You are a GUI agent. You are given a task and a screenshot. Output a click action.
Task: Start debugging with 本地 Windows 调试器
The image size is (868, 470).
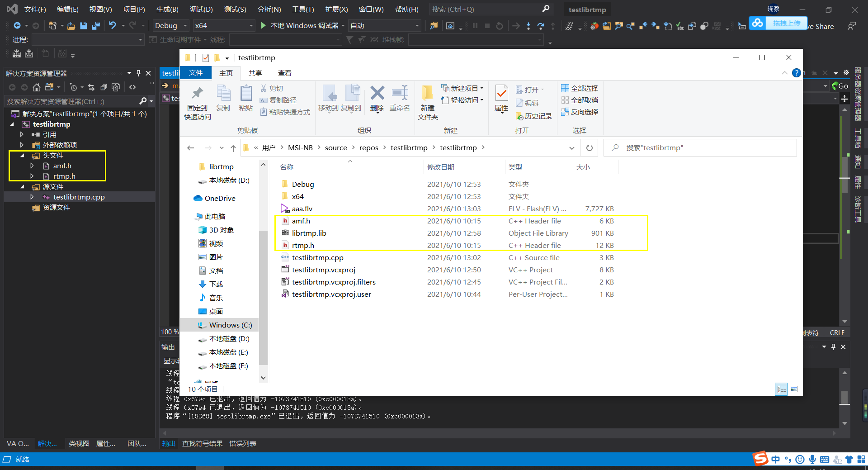[301, 25]
